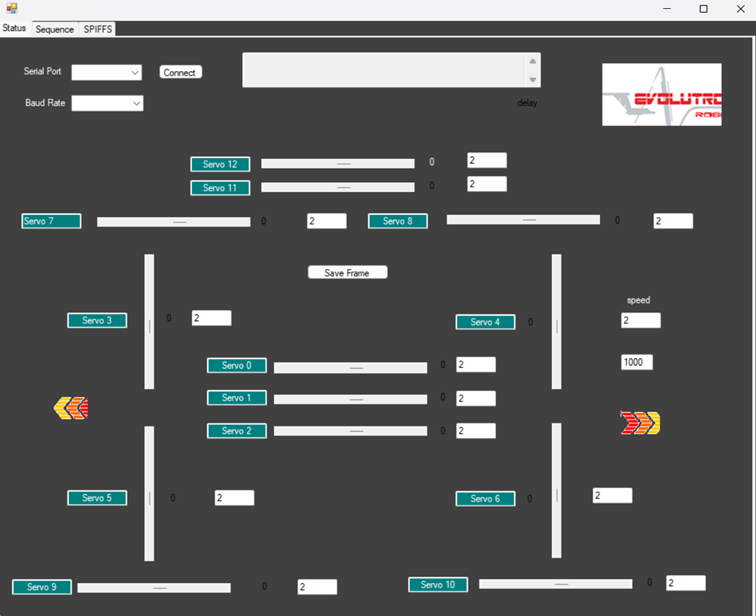Expand the Baud Rate dropdown
Image resolution: width=756 pixels, height=616 pixels.
coord(107,103)
